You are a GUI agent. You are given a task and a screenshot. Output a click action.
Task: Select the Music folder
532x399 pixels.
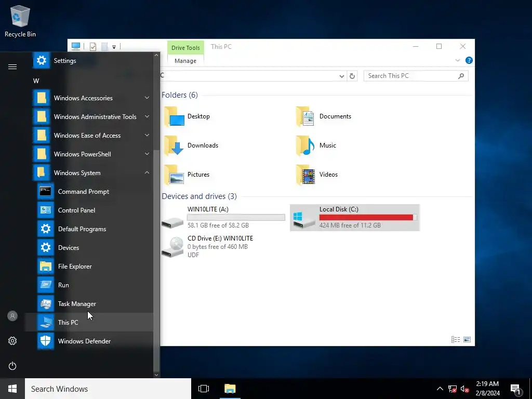pos(316,145)
